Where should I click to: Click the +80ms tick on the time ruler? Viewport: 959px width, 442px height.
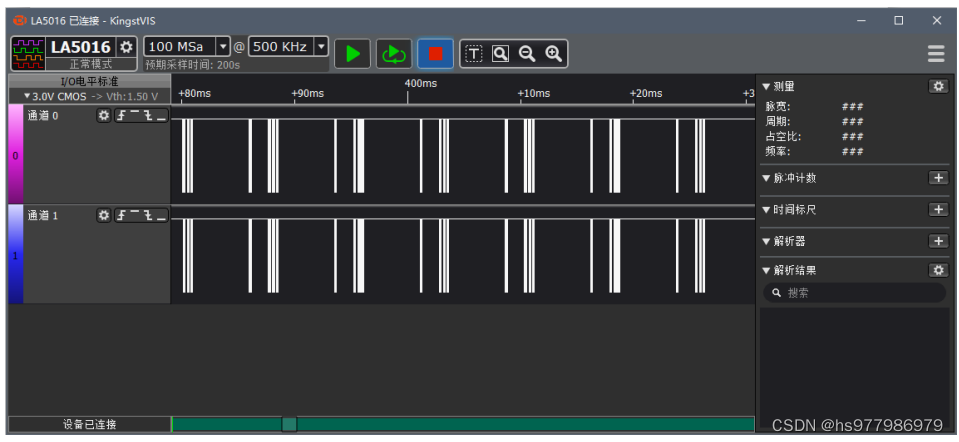pyautogui.click(x=194, y=94)
